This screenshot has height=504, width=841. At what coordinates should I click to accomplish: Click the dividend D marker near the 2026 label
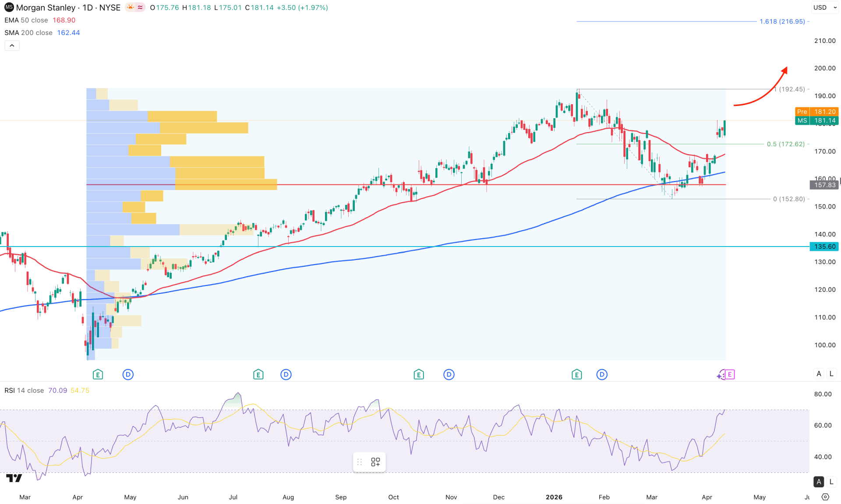[x=602, y=374]
